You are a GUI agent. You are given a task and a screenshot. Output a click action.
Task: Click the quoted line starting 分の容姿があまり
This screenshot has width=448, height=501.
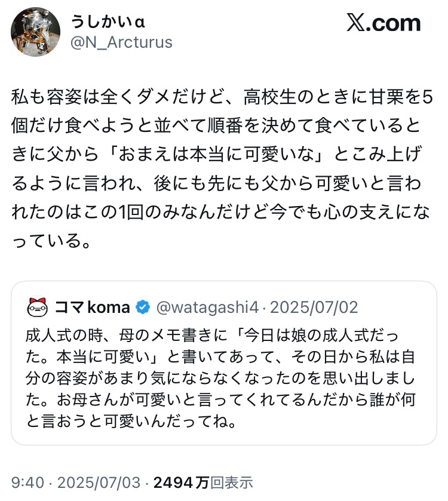[x=221, y=379]
